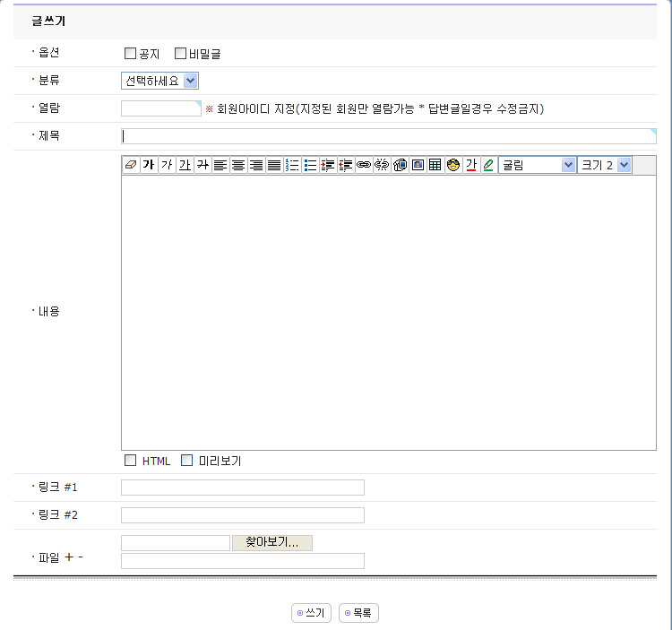This screenshot has width=672, height=630.
Task: Click the 목록 (list) button
Action: [359, 613]
